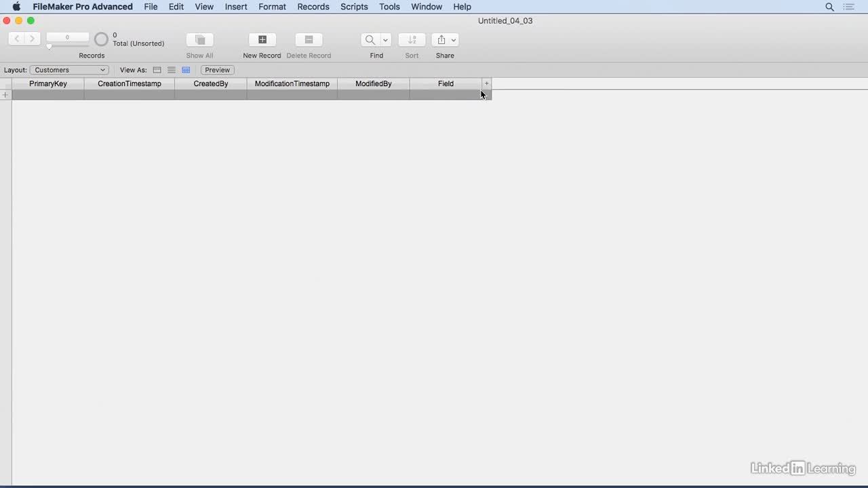Click the CreatedBy column header
This screenshot has width=868, height=488.
tap(211, 83)
